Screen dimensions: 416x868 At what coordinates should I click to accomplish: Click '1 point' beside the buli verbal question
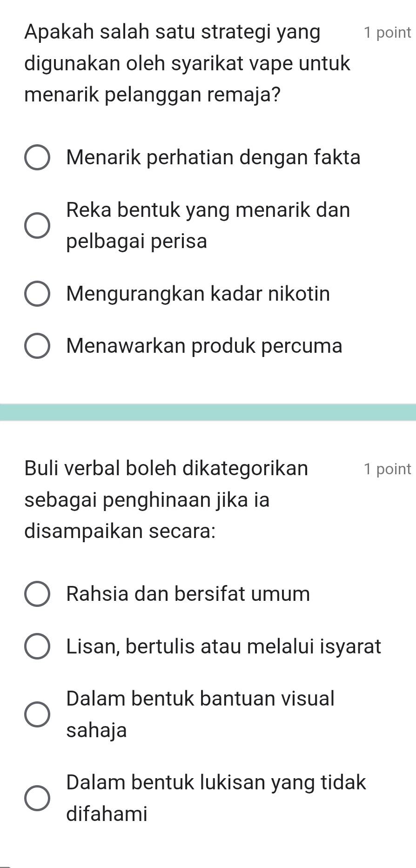[388, 469]
